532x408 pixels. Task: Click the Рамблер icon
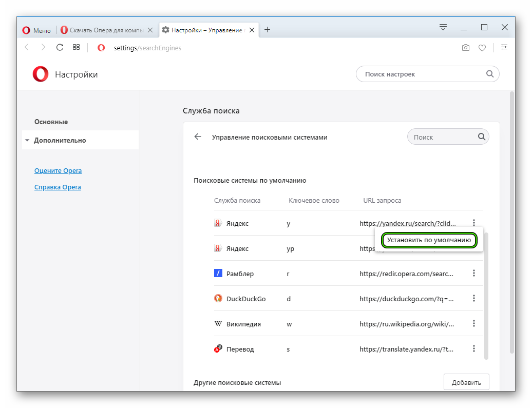[218, 273]
